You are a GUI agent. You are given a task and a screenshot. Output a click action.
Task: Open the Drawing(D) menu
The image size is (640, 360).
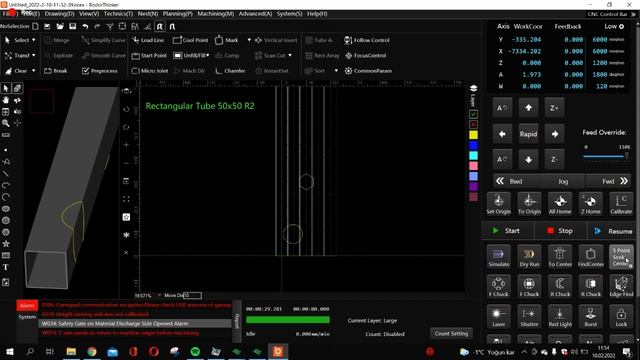tap(60, 14)
